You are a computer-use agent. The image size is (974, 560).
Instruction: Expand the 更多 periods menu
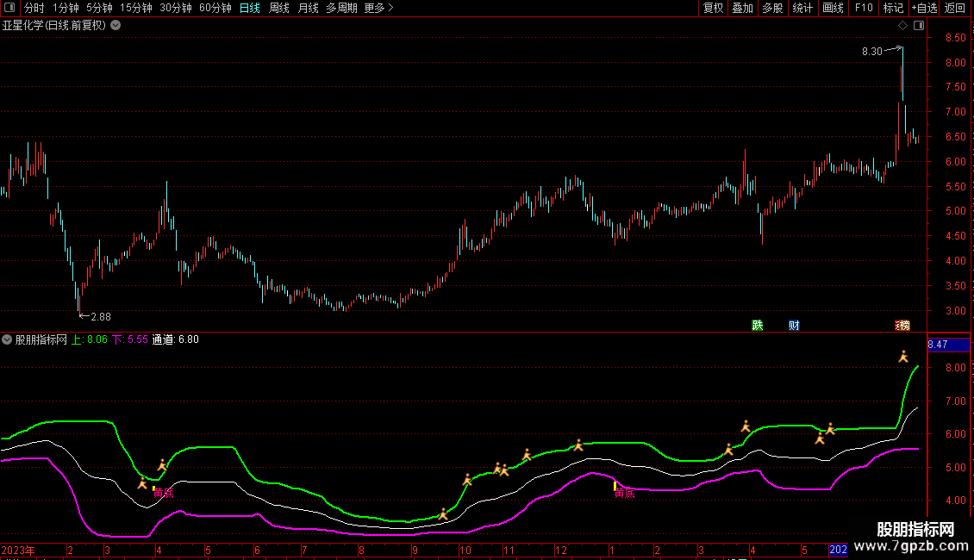(378, 8)
